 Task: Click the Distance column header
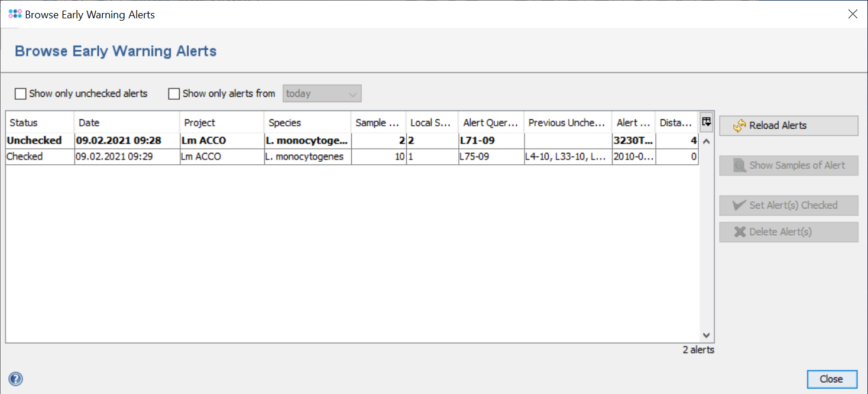pos(676,123)
